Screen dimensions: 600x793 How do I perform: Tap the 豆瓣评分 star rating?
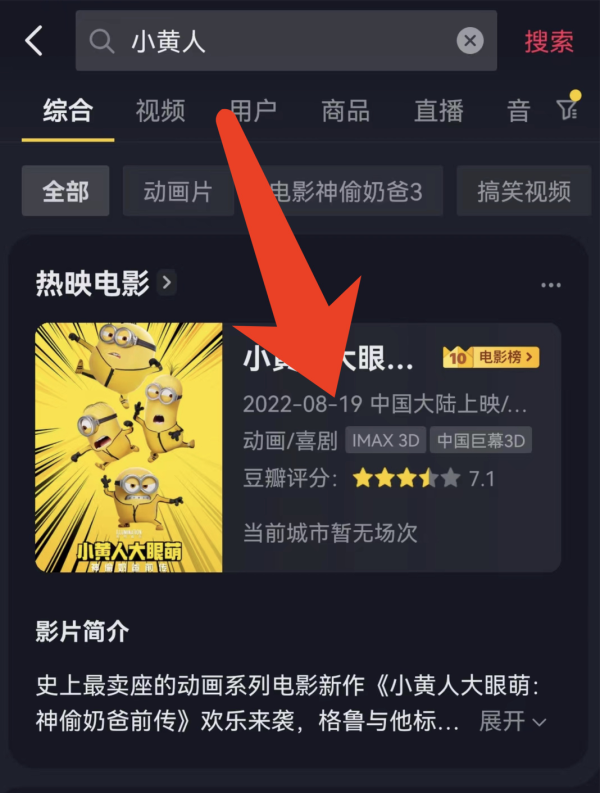pyautogui.click(x=407, y=478)
